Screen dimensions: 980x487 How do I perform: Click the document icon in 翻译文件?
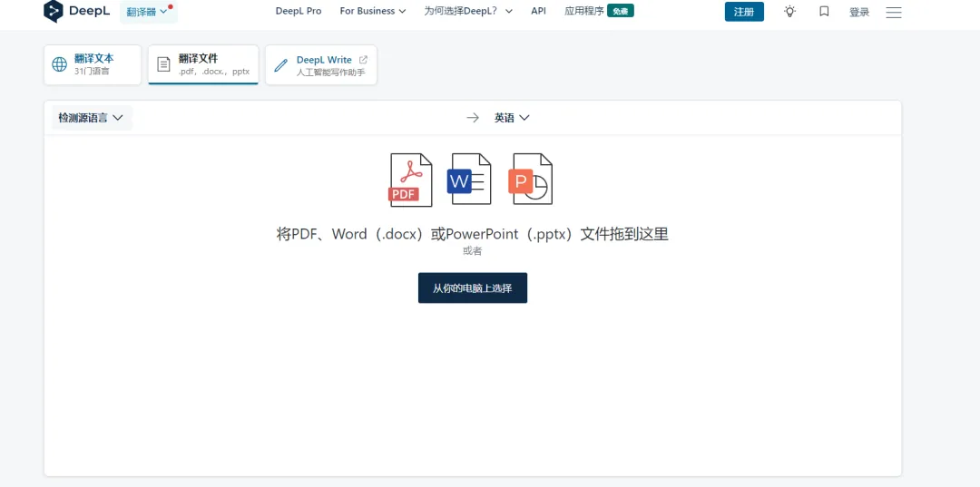[163, 64]
